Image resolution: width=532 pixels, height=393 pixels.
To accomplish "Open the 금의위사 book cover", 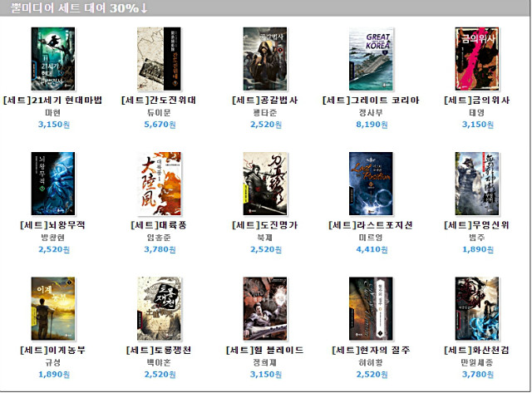I will [477, 59].
